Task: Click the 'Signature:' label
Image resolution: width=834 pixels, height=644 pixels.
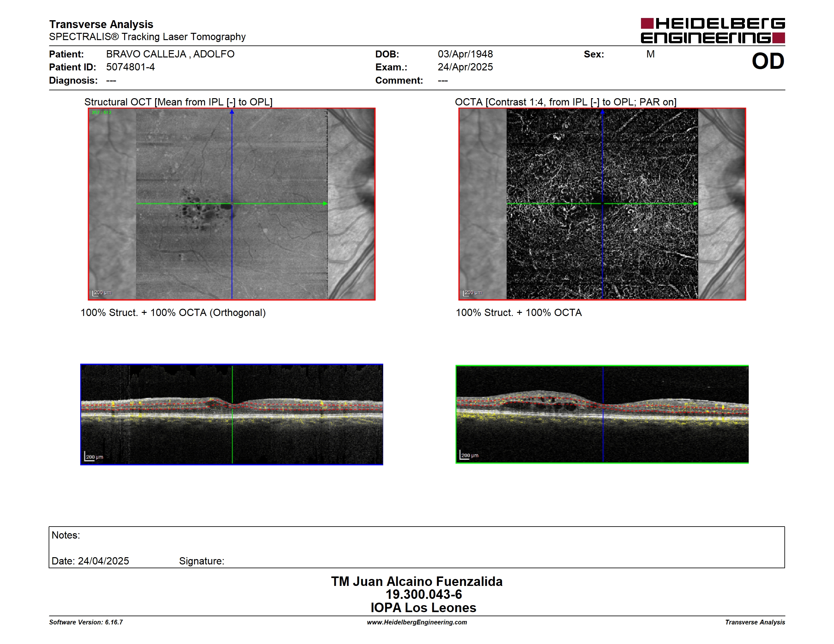Action: (x=202, y=561)
